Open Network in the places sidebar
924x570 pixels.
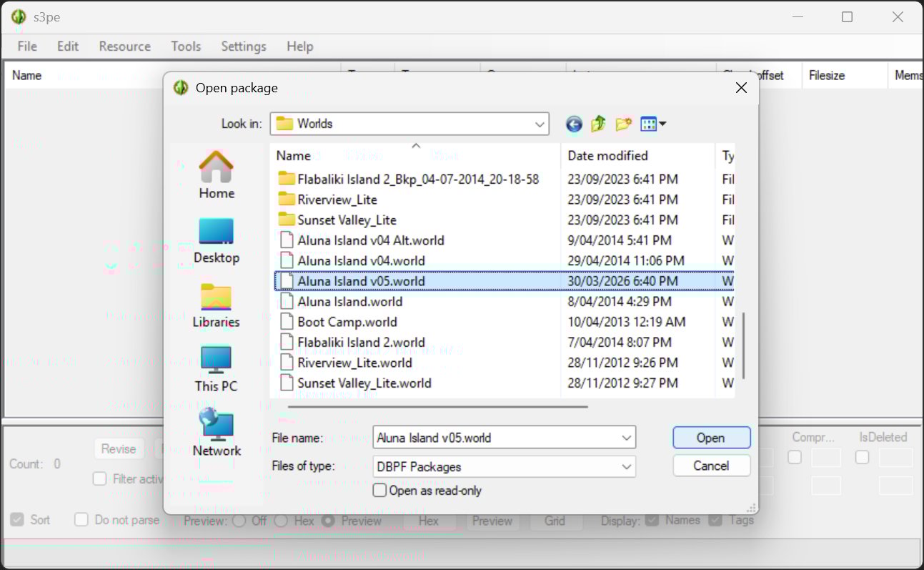[216, 433]
